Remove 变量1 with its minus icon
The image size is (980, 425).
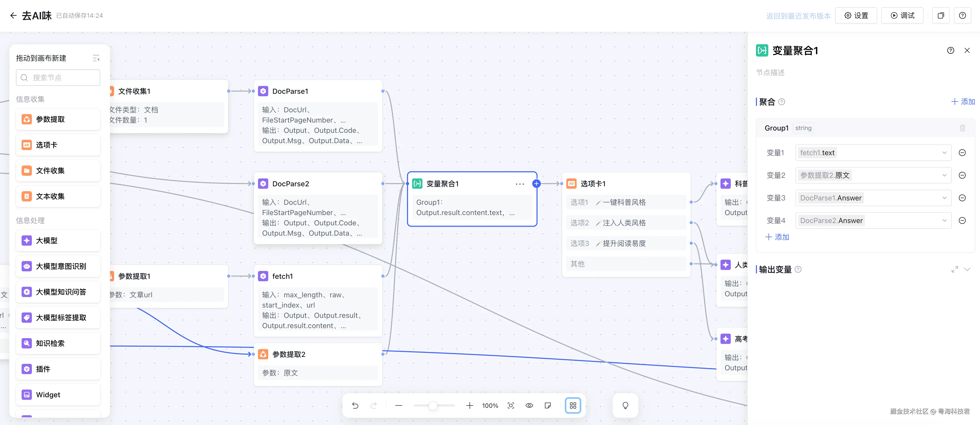(x=962, y=153)
